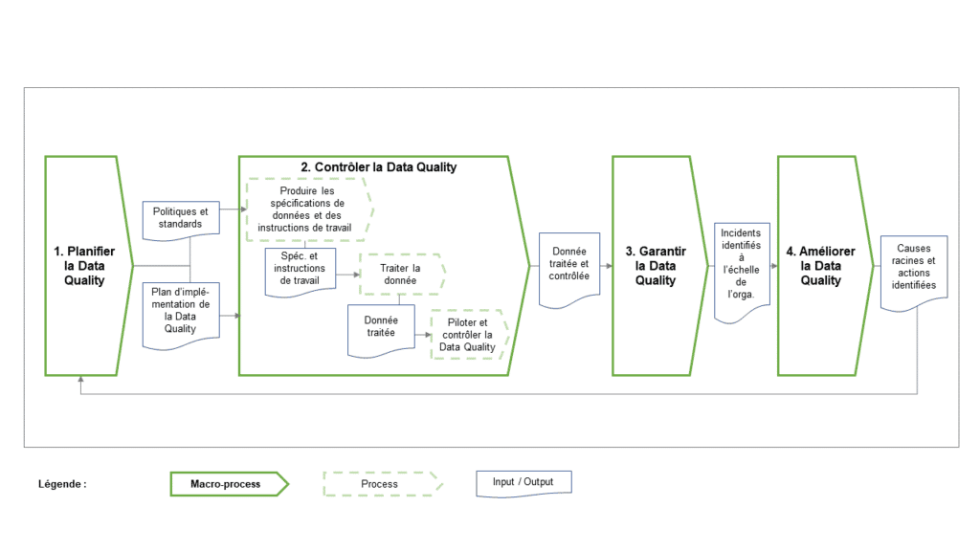Click the "Input / Output" legend box
This screenshot has height=551, width=980.
tap(523, 482)
